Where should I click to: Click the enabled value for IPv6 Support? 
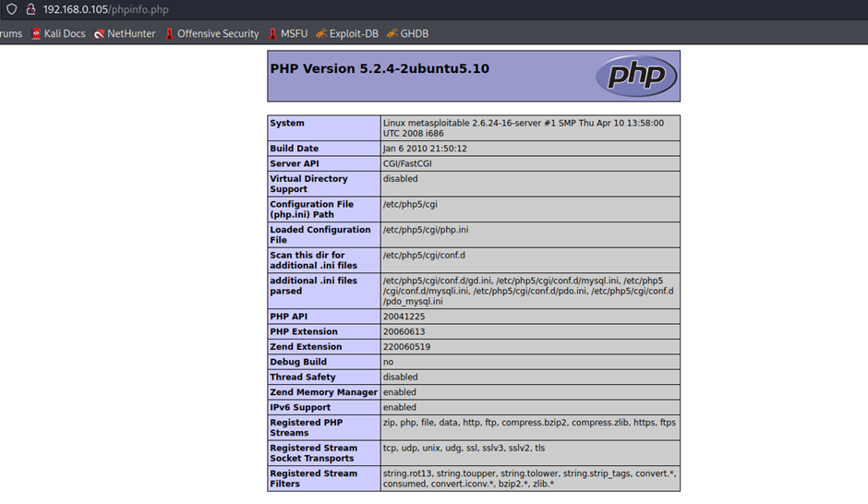pos(400,407)
